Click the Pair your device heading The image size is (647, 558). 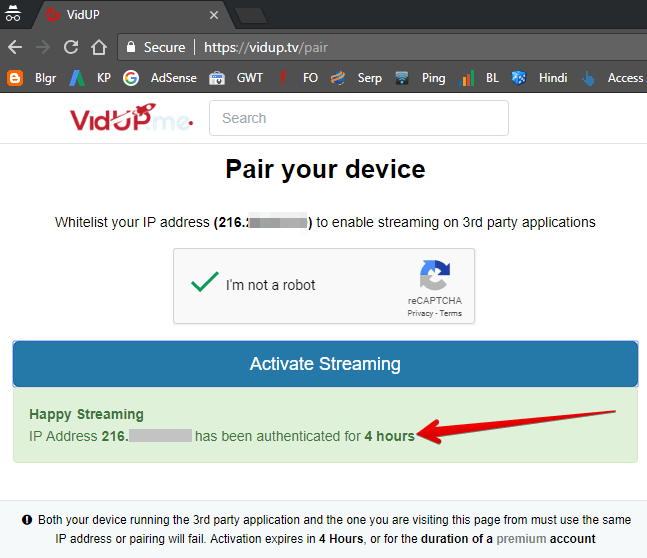[325, 170]
